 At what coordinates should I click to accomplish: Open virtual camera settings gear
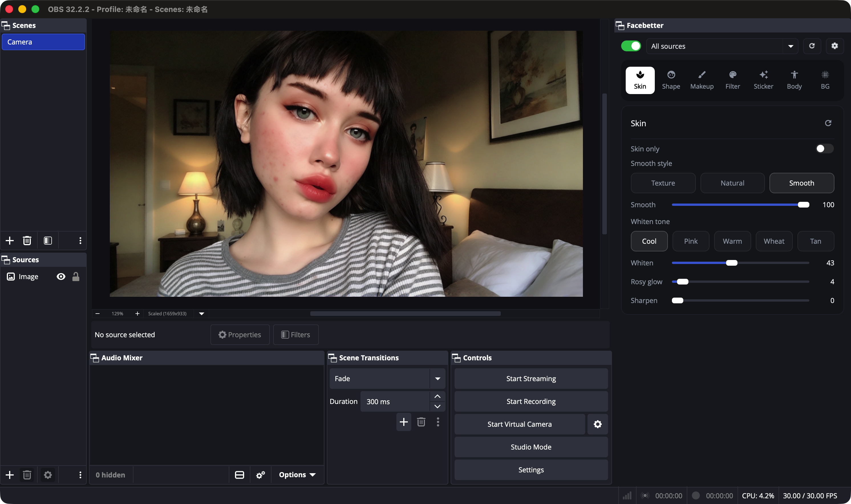(597, 424)
